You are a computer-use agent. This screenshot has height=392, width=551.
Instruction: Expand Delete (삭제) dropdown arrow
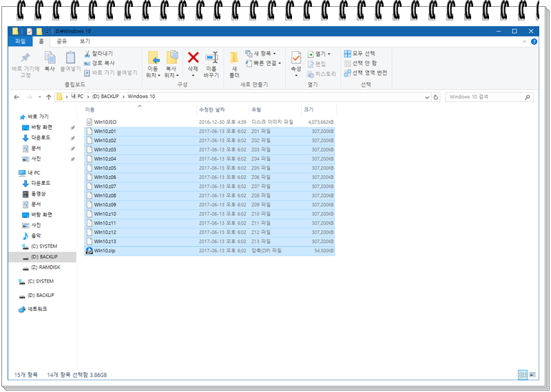pos(193,75)
